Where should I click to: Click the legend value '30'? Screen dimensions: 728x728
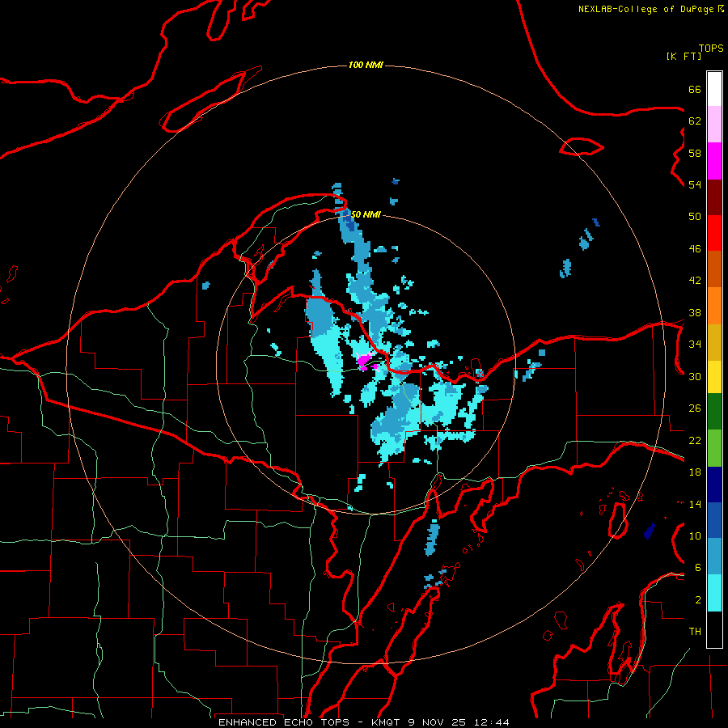[695, 376]
